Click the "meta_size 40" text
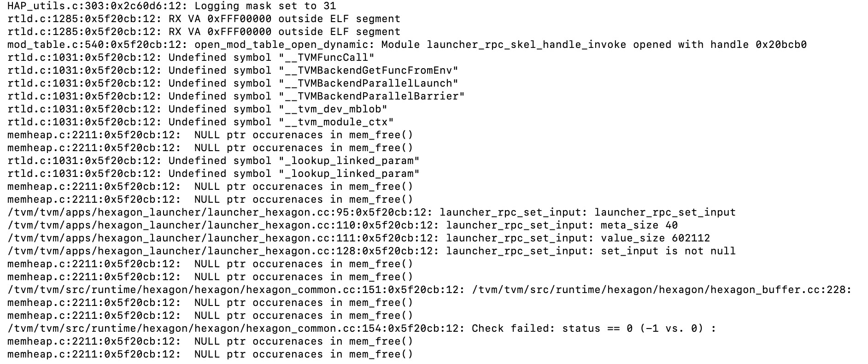The height and width of the screenshot is (364, 868). coord(639,225)
